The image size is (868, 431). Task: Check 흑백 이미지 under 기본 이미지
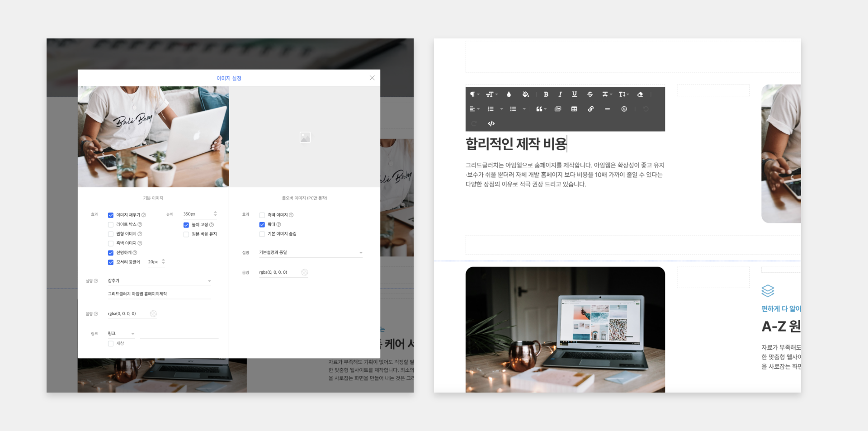pyautogui.click(x=111, y=243)
